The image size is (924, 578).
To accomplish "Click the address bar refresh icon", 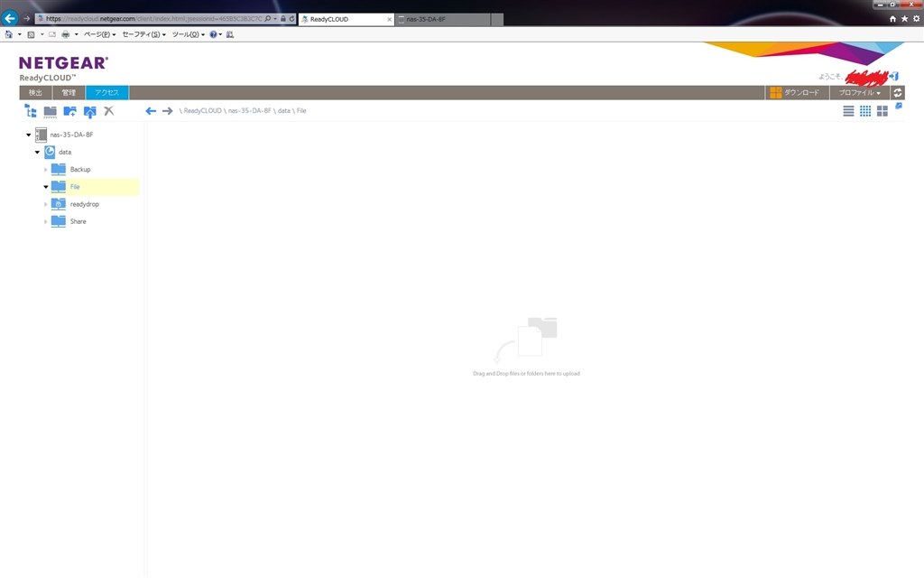I will [x=291, y=19].
